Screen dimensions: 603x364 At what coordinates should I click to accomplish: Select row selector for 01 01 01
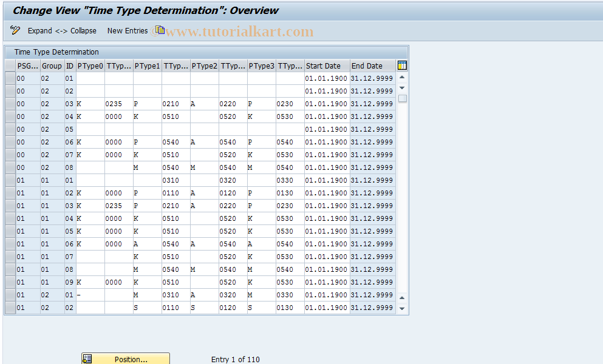(x=10, y=180)
